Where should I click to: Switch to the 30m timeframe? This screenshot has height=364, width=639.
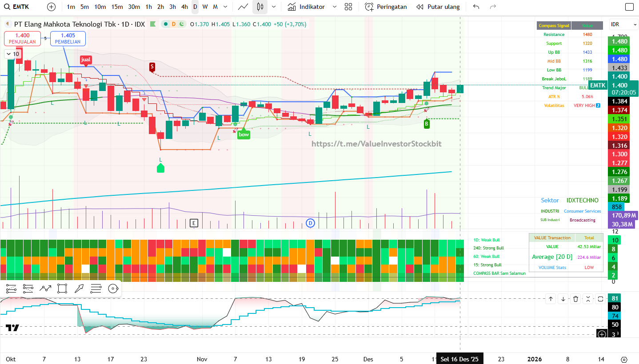[x=134, y=7]
